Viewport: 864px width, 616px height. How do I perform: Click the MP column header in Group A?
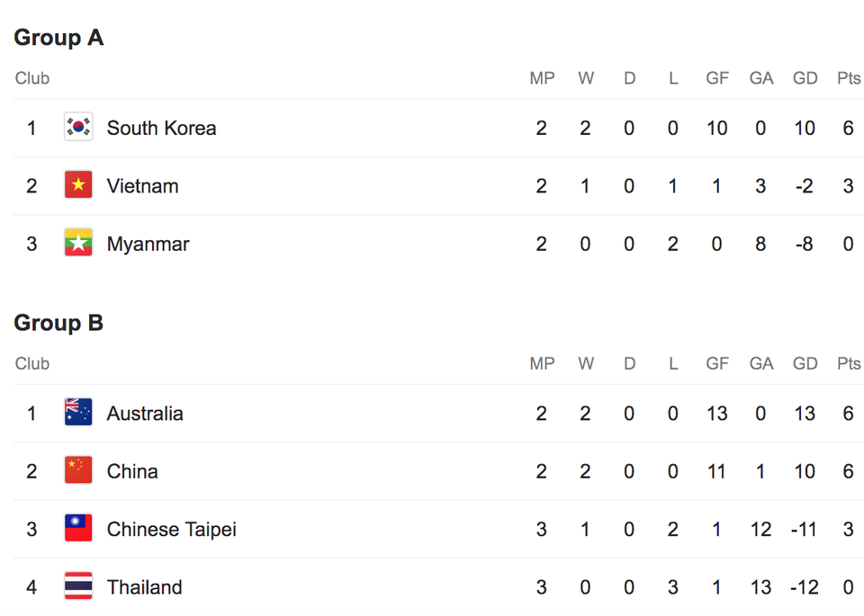(542, 78)
